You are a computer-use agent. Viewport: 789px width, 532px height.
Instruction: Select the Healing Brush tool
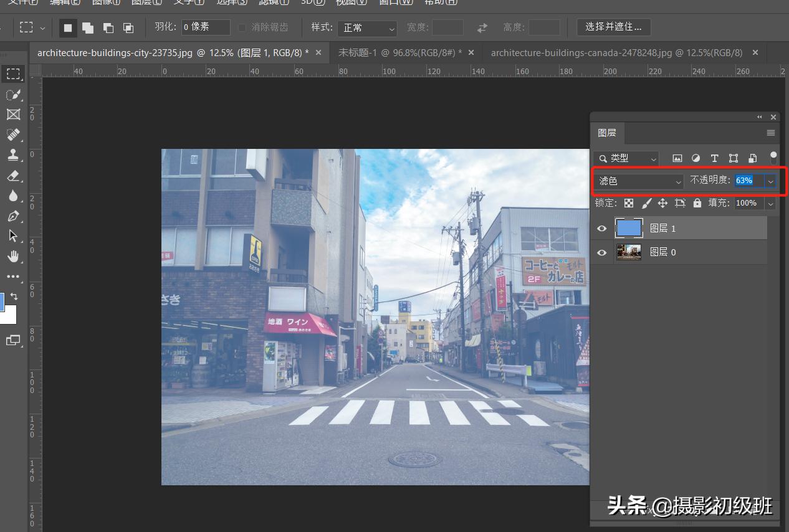[13, 135]
